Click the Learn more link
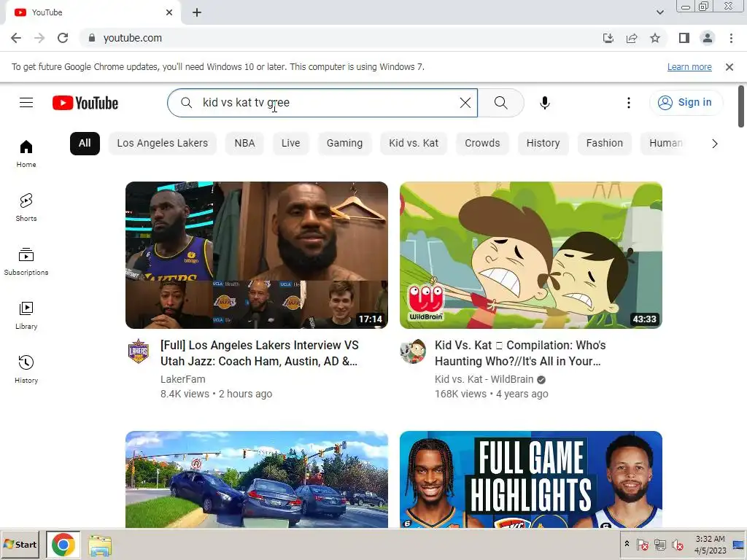This screenshot has width=747, height=560. (689, 66)
